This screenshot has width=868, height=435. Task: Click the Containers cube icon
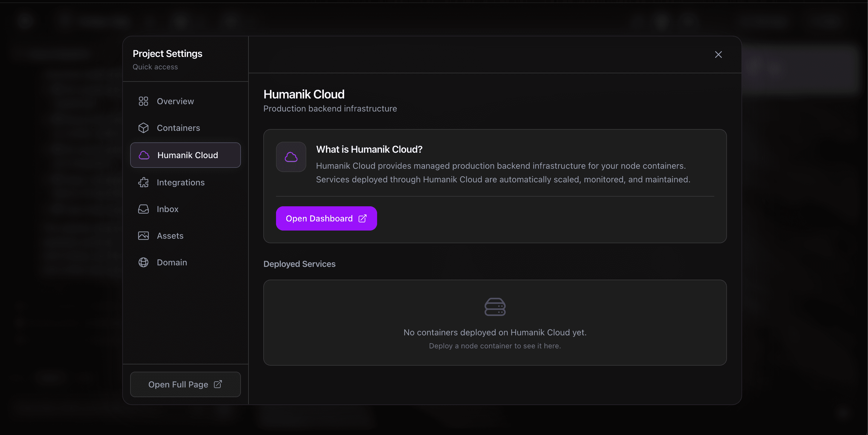(143, 128)
